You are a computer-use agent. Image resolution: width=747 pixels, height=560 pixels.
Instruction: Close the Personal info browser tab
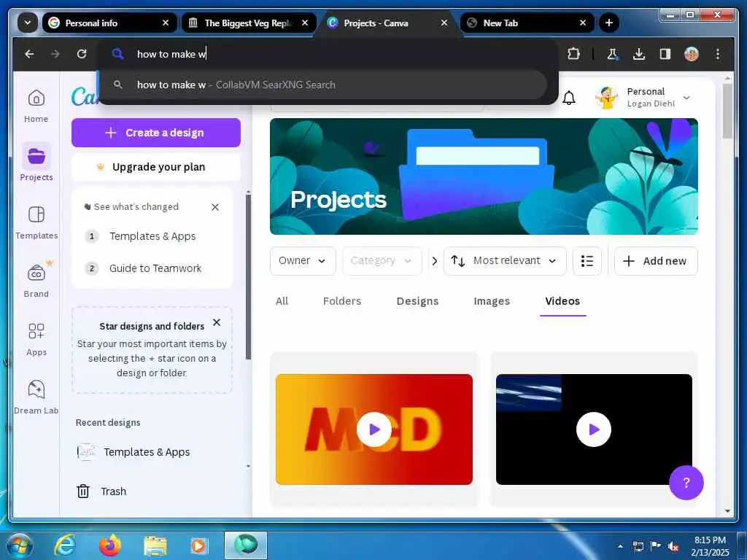coord(166,23)
